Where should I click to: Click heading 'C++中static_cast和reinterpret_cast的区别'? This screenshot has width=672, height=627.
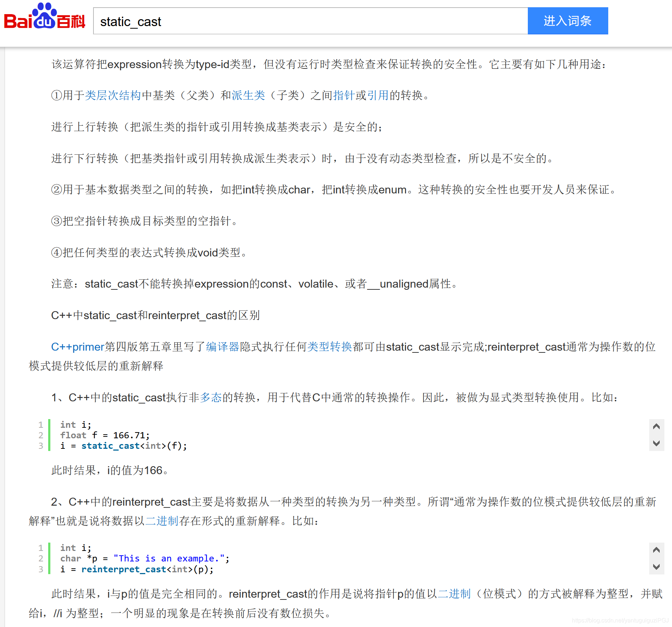click(x=155, y=315)
